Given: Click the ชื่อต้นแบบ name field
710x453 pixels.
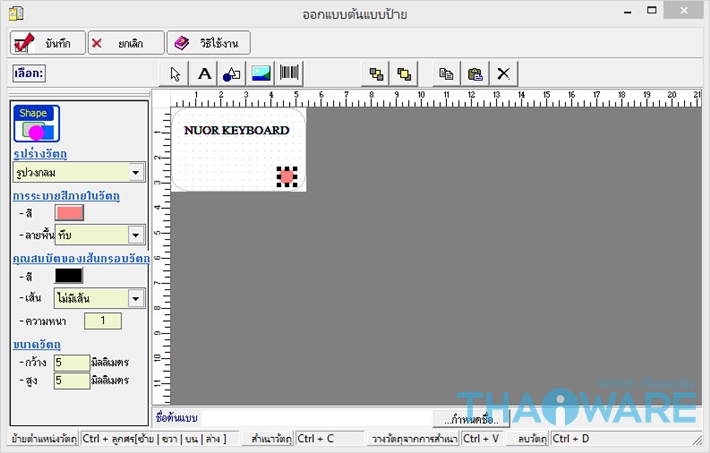Looking at the screenshot, I should (317, 418).
